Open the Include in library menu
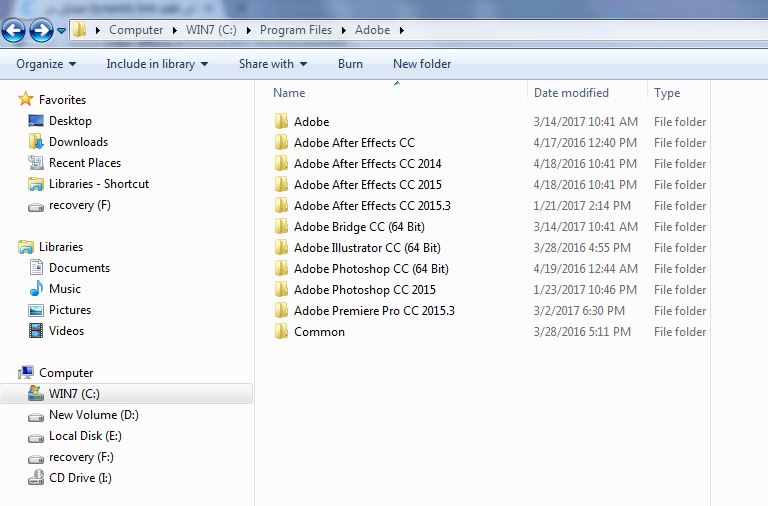 pos(157,64)
